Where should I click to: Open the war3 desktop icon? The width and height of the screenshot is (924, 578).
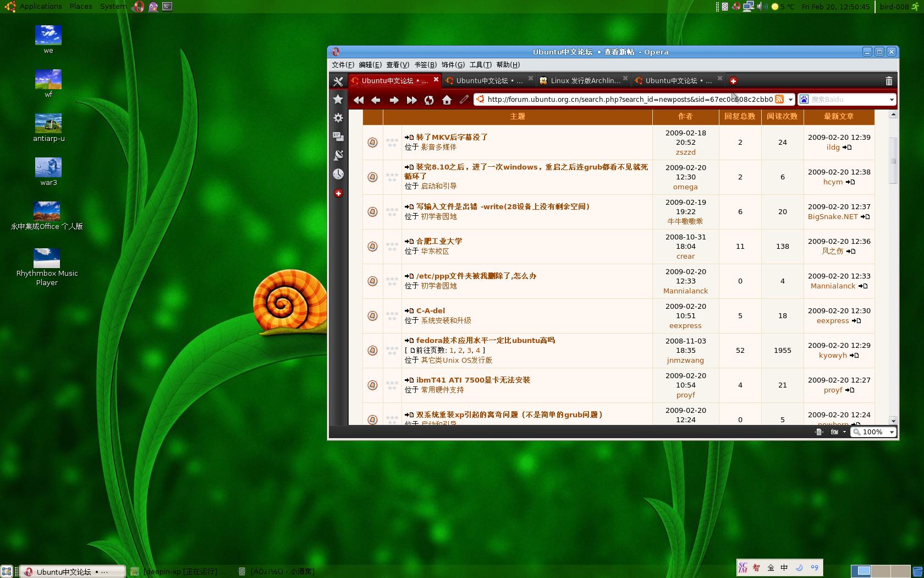point(48,171)
